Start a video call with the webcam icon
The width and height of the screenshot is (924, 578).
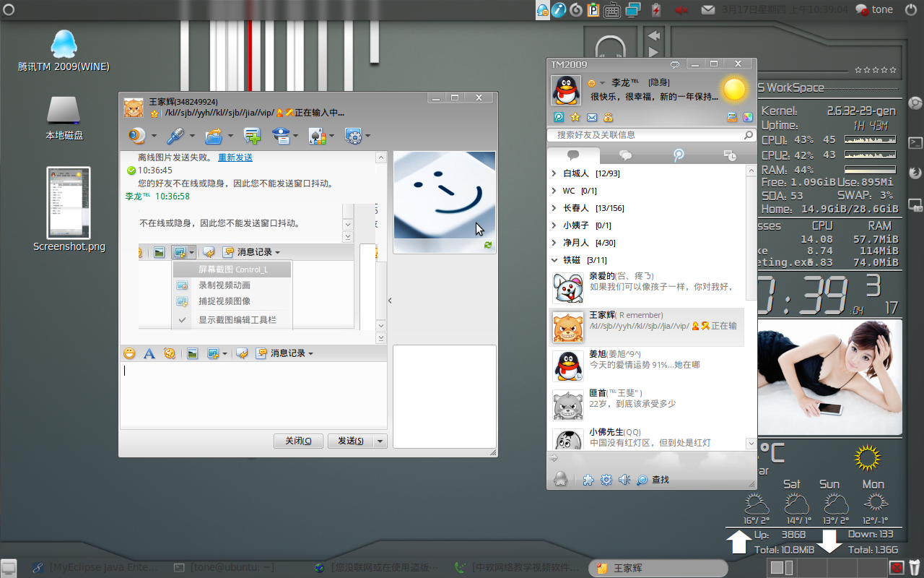(136, 136)
